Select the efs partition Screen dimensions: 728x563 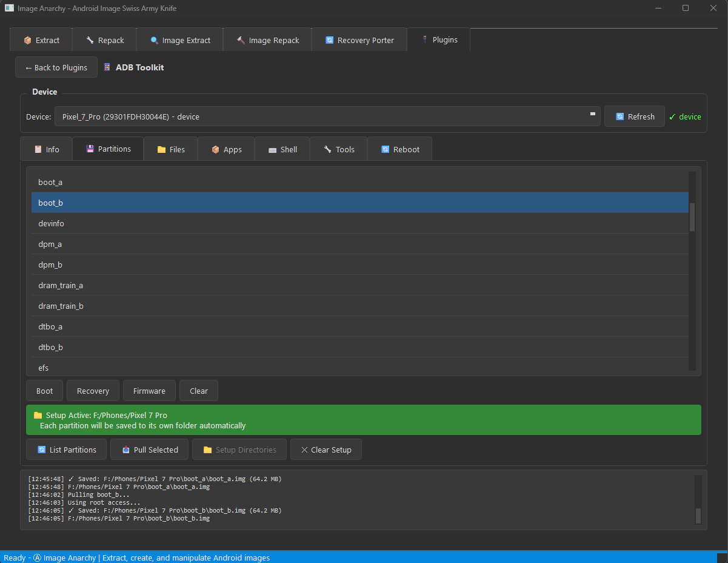[x=360, y=366]
